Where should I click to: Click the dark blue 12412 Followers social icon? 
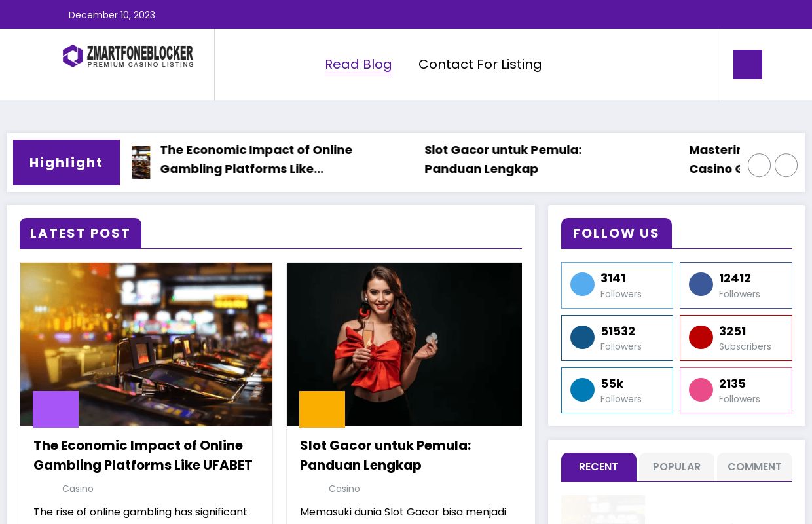(701, 284)
